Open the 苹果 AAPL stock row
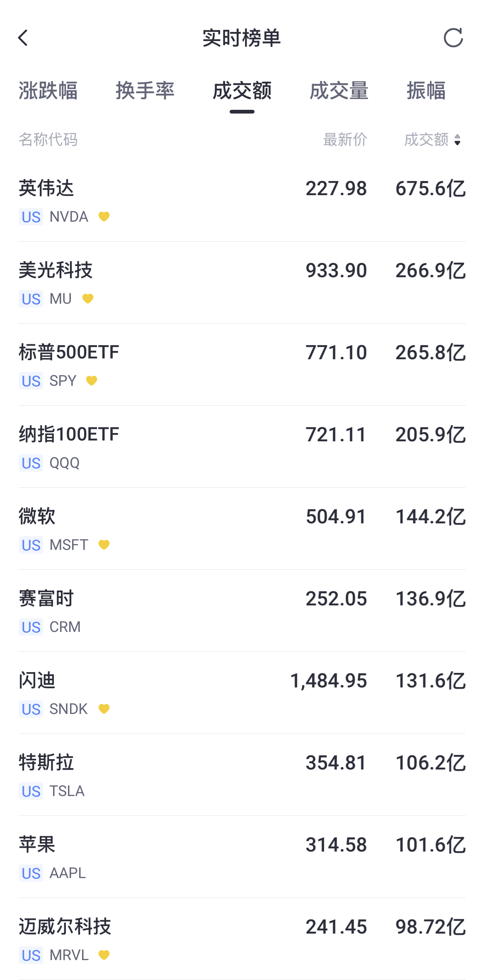 pos(242,857)
